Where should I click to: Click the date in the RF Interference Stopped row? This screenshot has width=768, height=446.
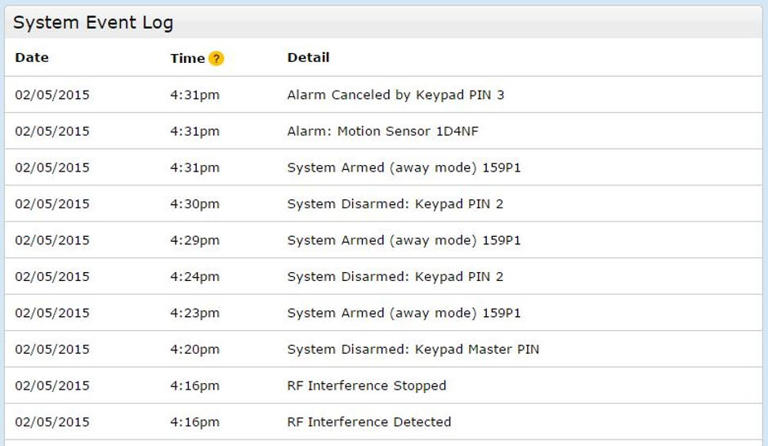52,385
